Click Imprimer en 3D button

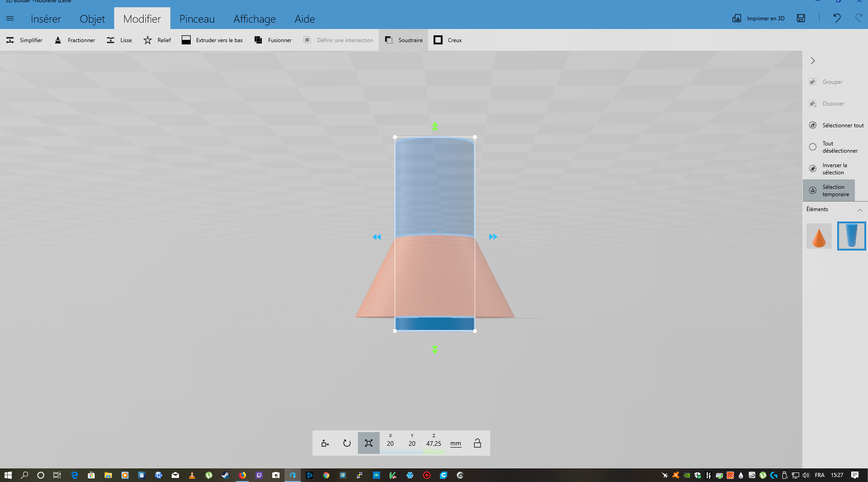click(758, 19)
